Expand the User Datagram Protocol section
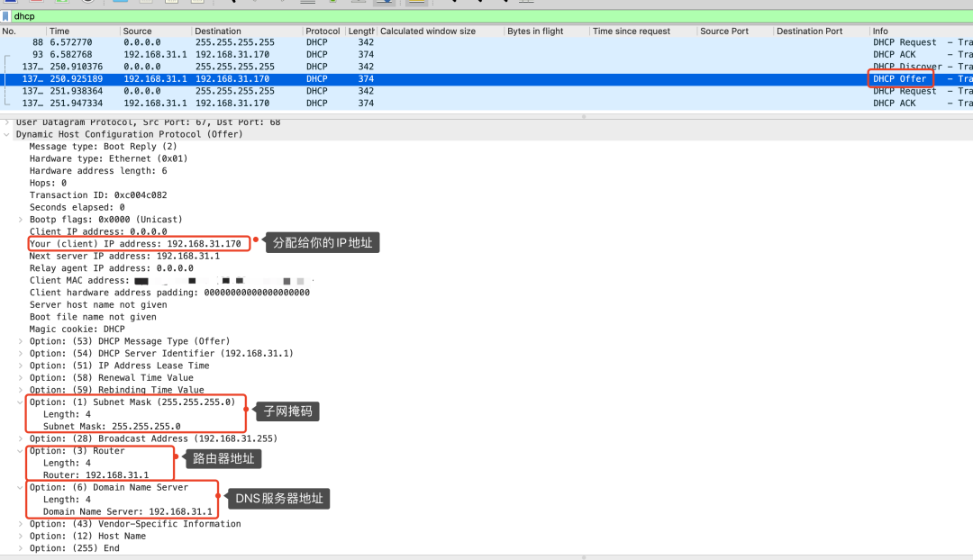This screenshot has height=560, width=973. [7, 122]
